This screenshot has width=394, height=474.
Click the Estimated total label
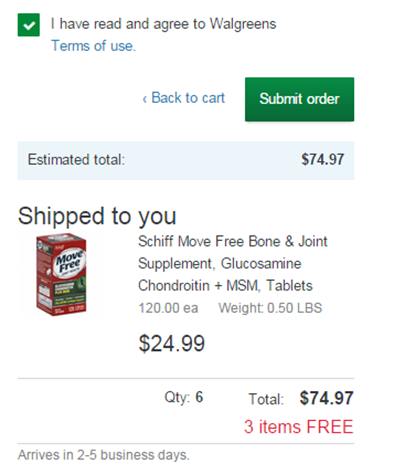click(76, 160)
